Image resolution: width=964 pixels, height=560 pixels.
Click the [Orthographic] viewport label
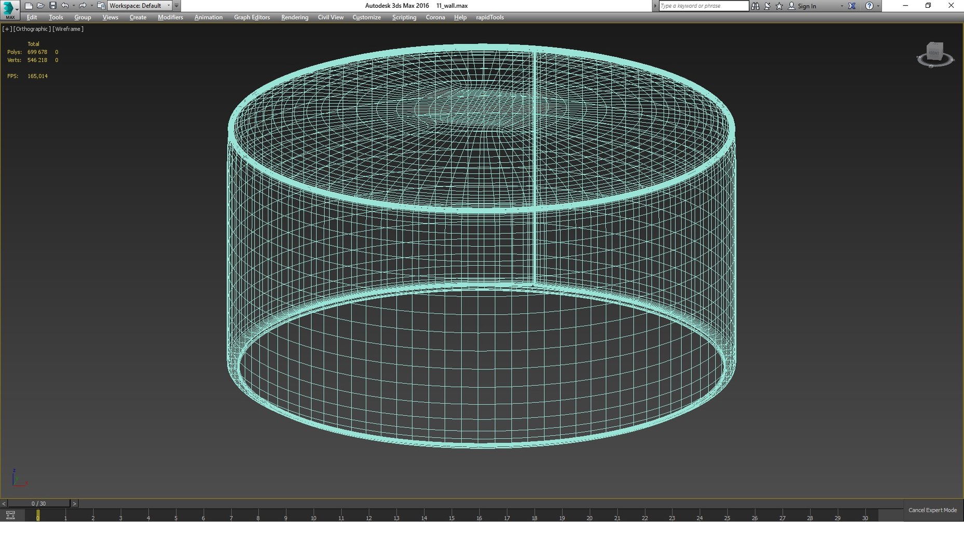[32, 29]
